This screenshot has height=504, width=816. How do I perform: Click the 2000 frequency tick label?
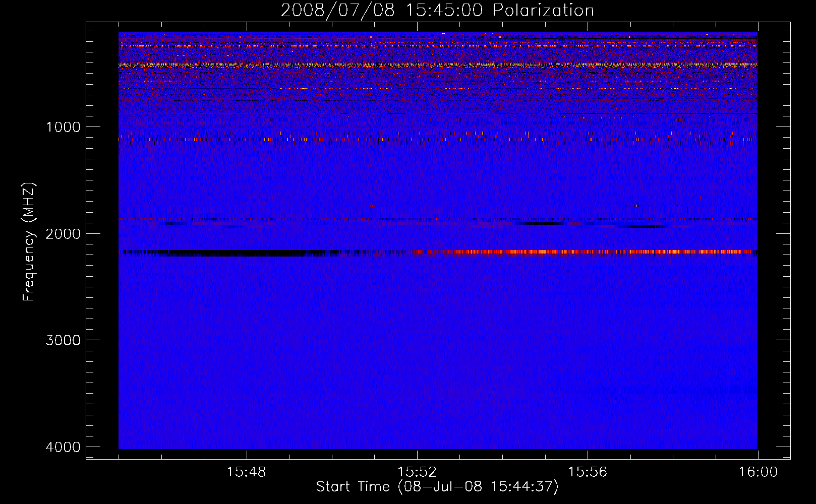[63, 233]
